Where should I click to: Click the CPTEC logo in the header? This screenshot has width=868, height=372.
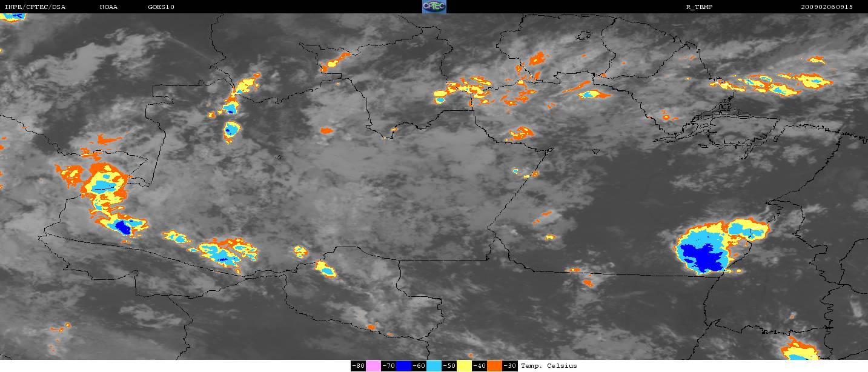[x=434, y=7]
